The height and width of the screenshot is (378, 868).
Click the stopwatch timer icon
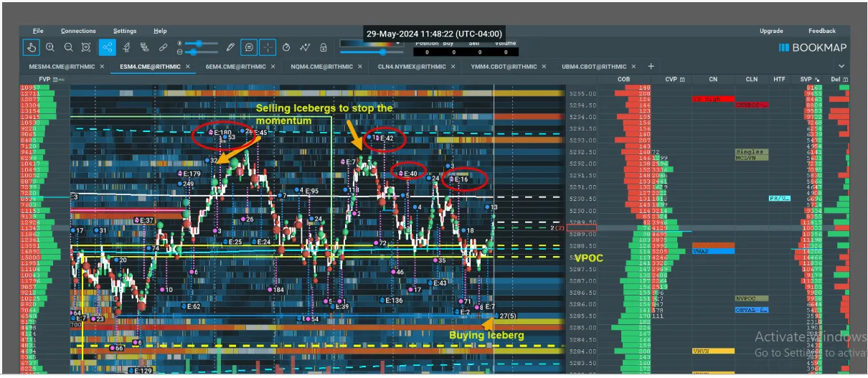pyautogui.click(x=286, y=47)
